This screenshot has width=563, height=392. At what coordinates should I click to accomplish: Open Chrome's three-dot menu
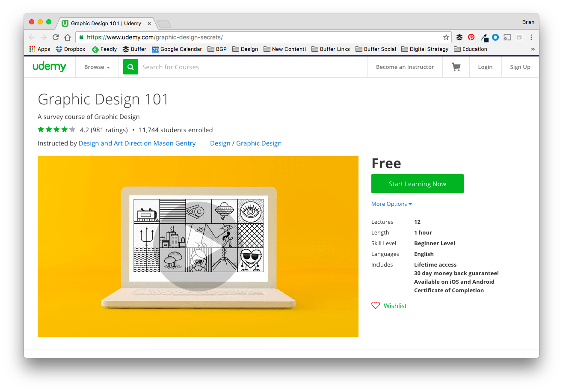[531, 37]
